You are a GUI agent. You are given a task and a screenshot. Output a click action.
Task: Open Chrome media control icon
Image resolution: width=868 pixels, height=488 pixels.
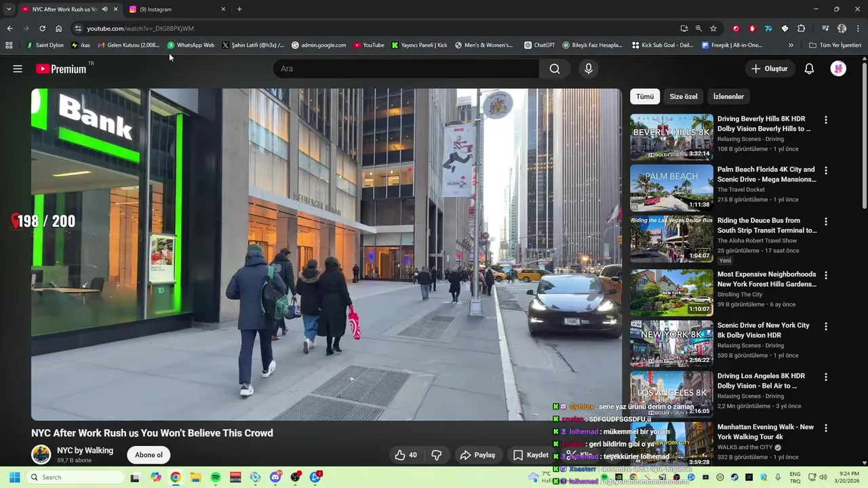click(825, 28)
